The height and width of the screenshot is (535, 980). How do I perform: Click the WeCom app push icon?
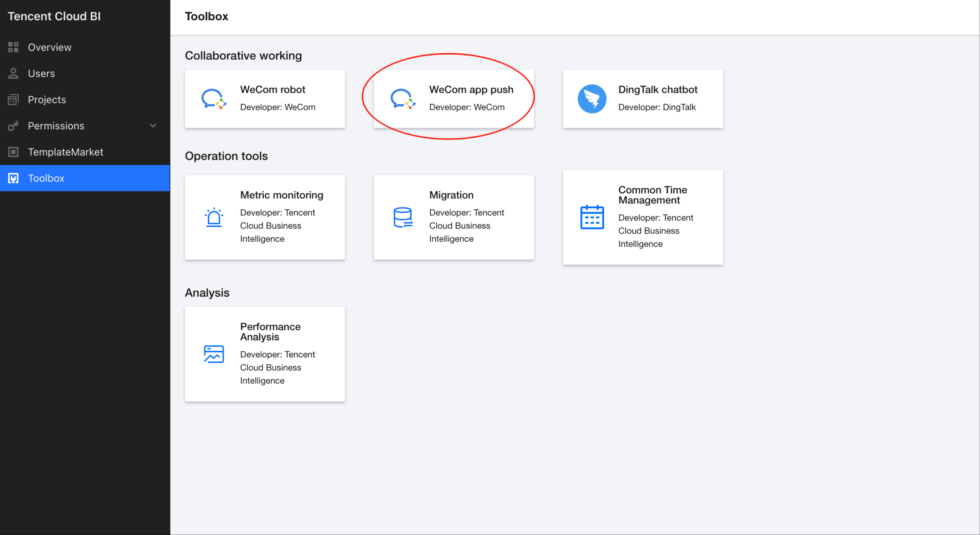click(402, 99)
